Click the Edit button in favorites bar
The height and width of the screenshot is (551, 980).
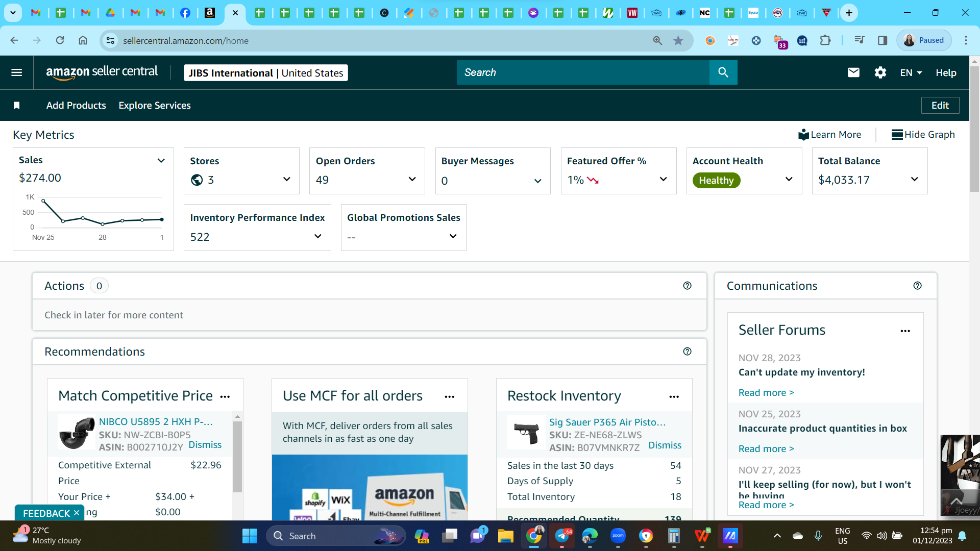click(x=940, y=106)
